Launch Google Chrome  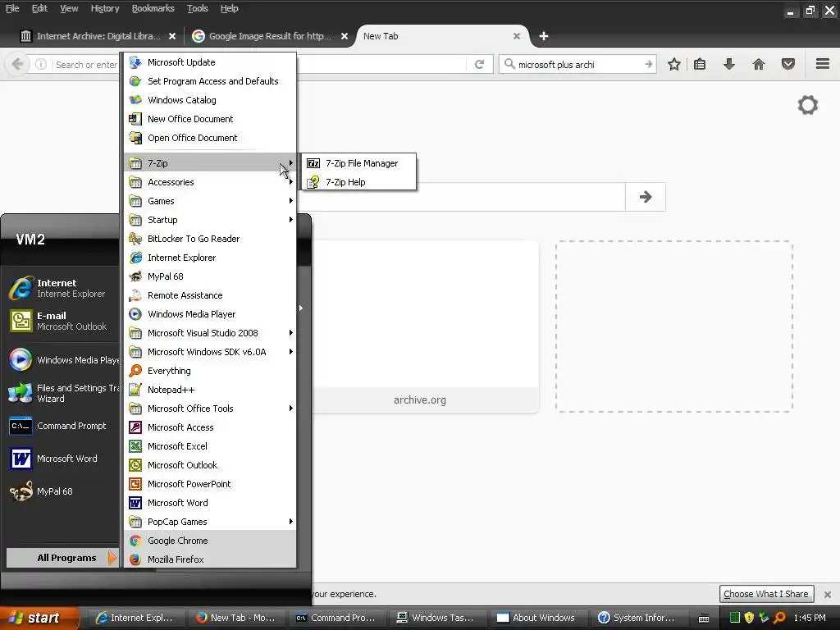(210, 541)
